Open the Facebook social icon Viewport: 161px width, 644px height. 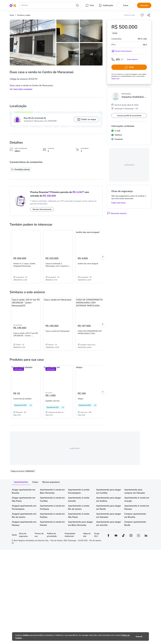click(x=108, y=535)
